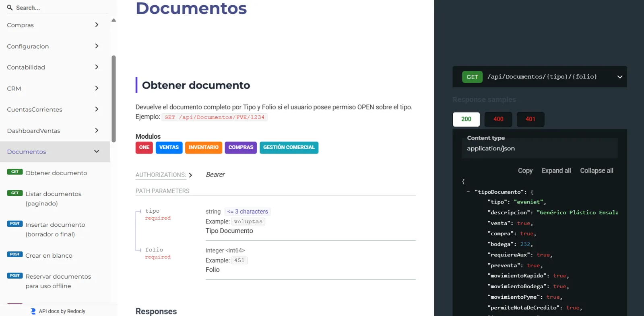Open Obtener documento in sidebar
The width and height of the screenshot is (644, 316).
click(x=56, y=173)
